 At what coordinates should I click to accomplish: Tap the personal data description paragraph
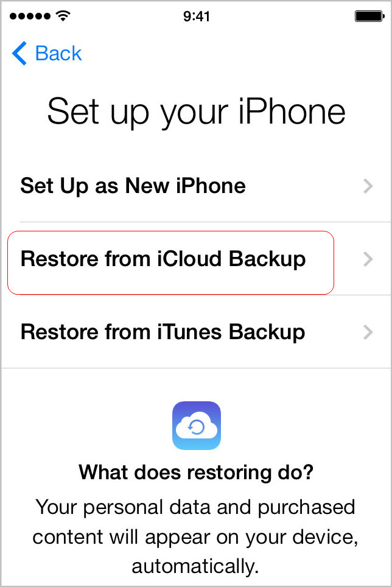(x=195, y=537)
